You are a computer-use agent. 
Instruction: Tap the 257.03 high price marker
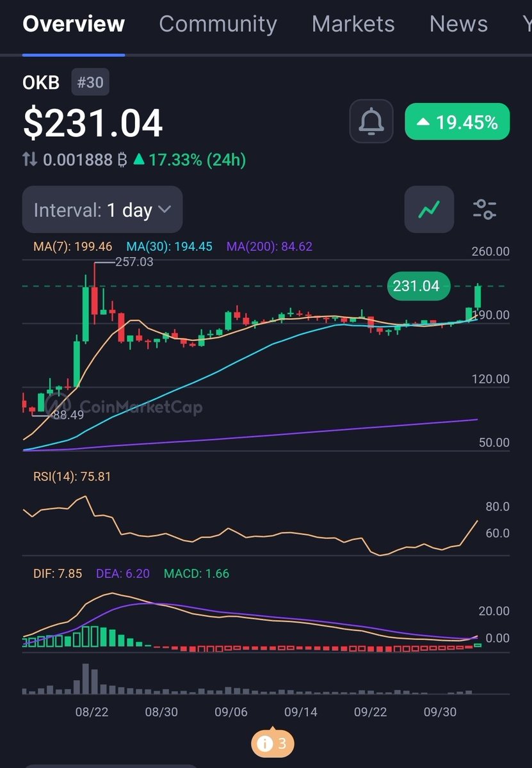(x=134, y=262)
